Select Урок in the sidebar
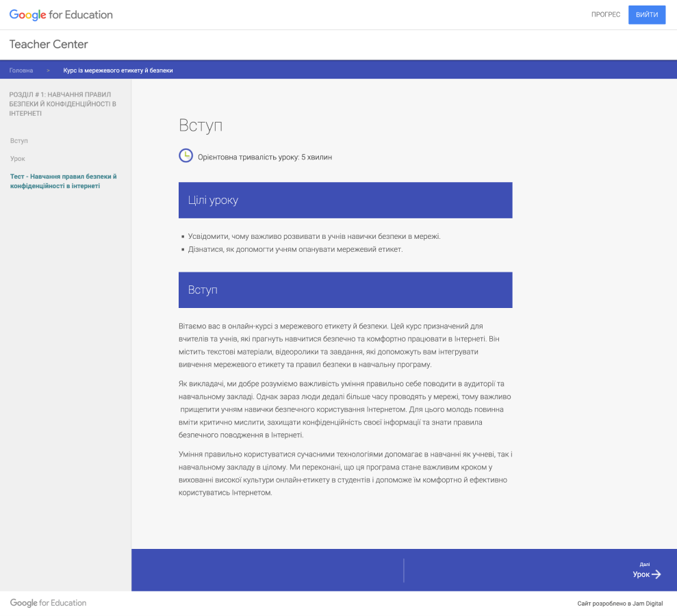This screenshot has width=677, height=616. [18, 158]
